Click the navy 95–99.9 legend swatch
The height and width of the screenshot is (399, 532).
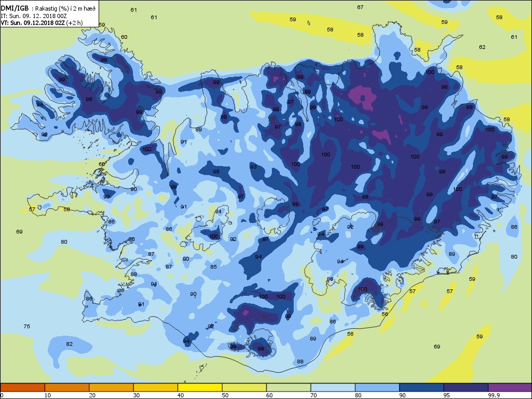click(x=466, y=387)
